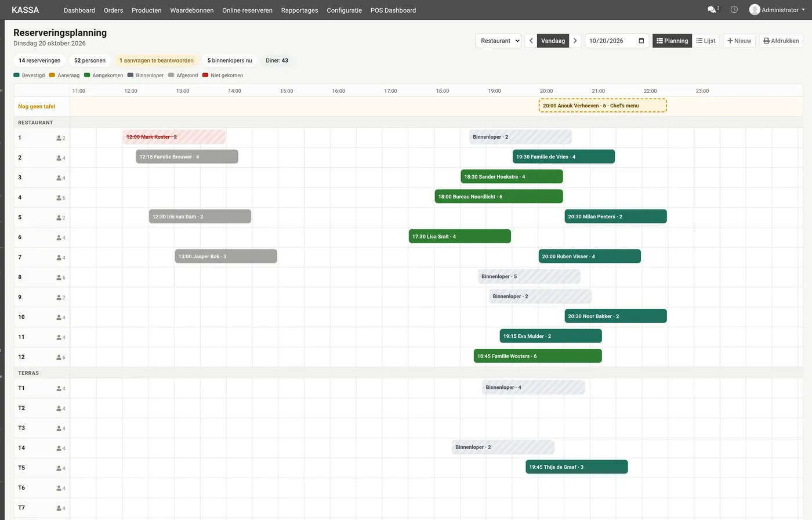Open 19:45 Thijs de Graaf reservation
The image size is (812, 520).
(x=577, y=467)
